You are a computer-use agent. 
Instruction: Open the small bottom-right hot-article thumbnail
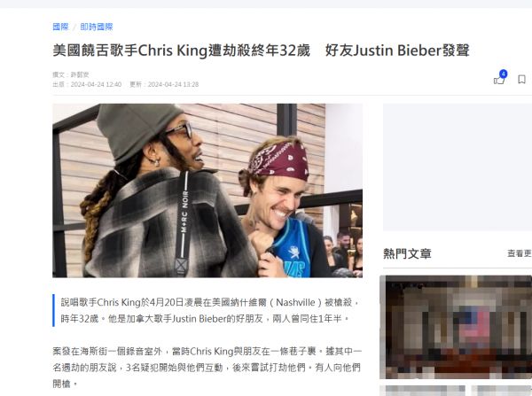502,391
